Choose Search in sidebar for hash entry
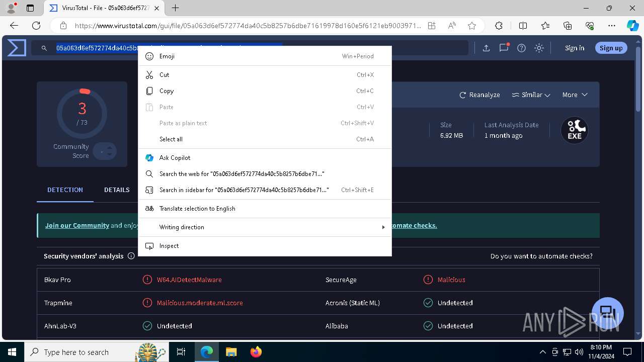Viewport: 644px width, 362px height. (265, 190)
